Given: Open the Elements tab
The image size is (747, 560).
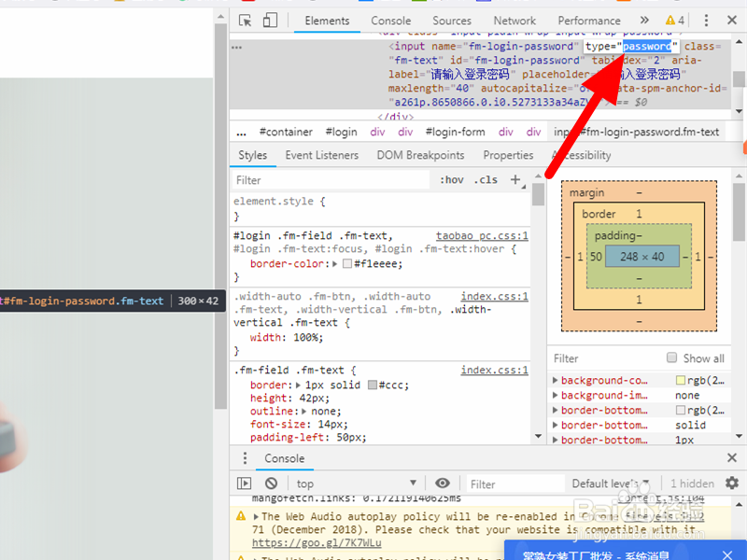Looking at the screenshot, I should pos(327,21).
